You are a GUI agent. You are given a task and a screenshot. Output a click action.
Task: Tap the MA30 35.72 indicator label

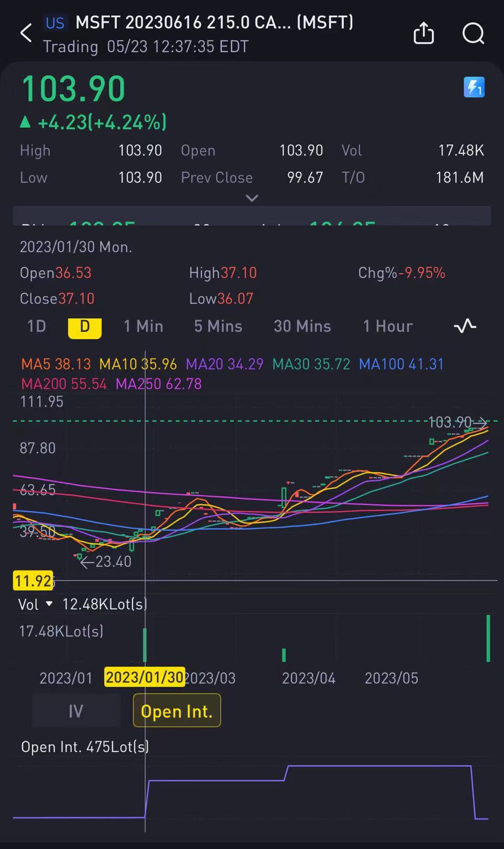pyautogui.click(x=311, y=364)
